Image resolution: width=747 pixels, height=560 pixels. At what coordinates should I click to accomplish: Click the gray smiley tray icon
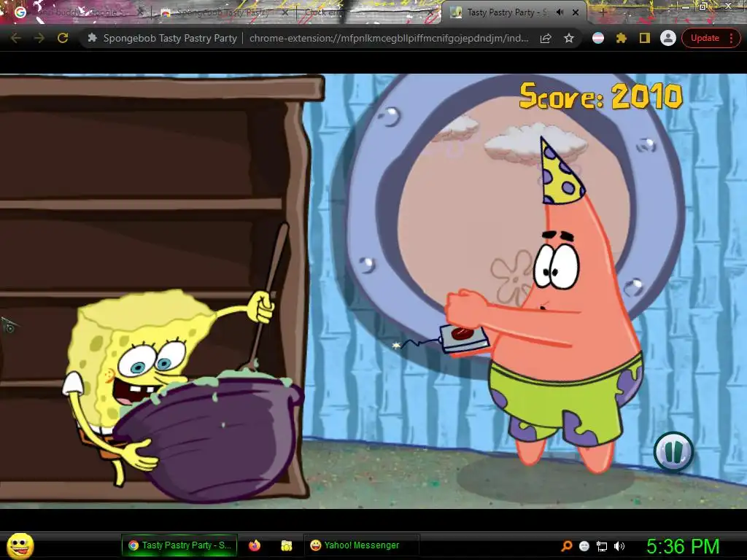584,545
